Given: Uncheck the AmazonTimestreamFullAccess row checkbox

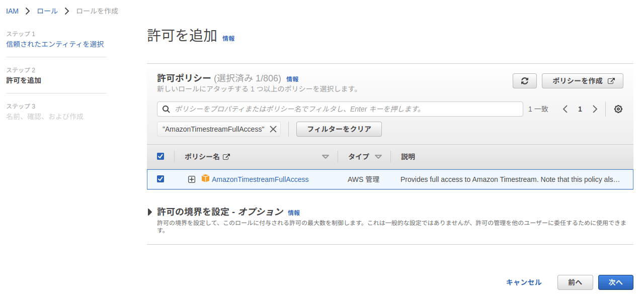Looking at the screenshot, I should pos(160,179).
